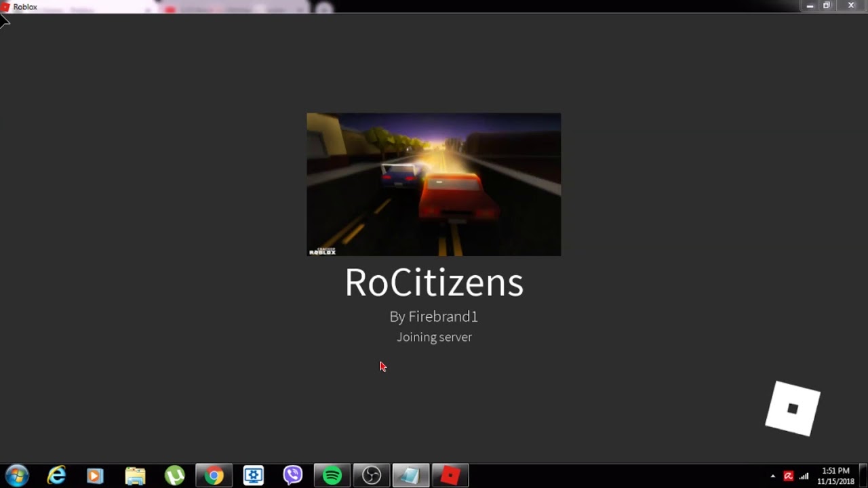Image resolution: width=868 pixels, height=488 pixels.
Task: Open the Avira antivirus tray icon
Action: (788, 476)
